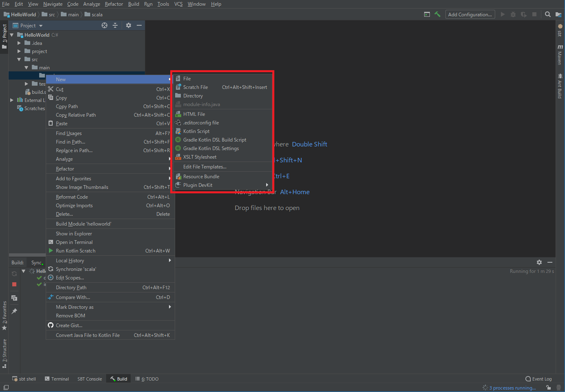Click the restart sync icon in Build panel

click(14, 274)
